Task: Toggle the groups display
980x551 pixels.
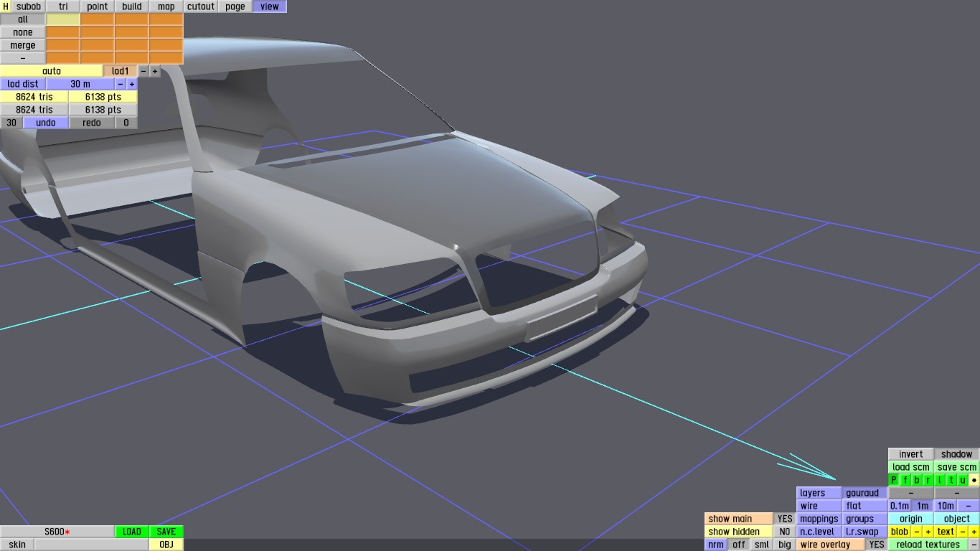Action: coord(865,519)
